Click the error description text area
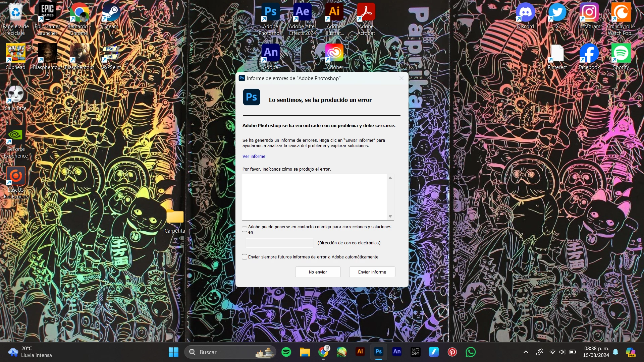This screenshot has height=362, width=644. coord(314,197)
